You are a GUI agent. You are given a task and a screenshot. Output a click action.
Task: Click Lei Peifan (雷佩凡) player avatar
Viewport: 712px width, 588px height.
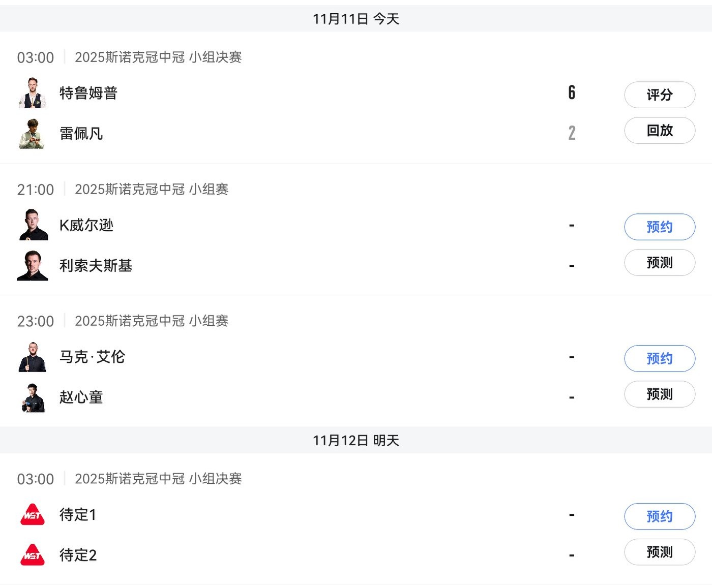point(33,134)
